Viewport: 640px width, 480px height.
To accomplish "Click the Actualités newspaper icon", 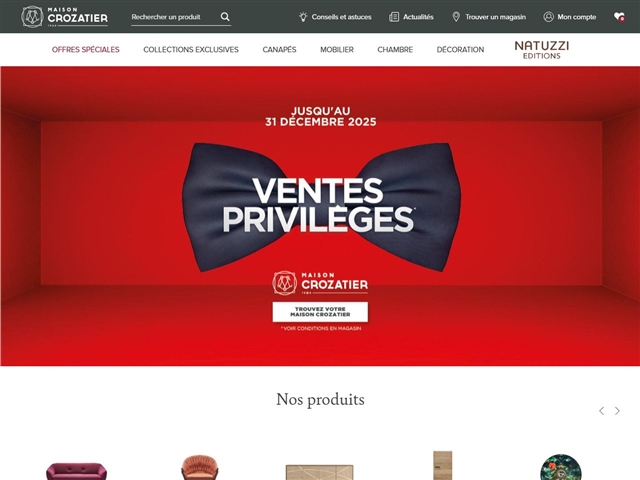I will pos(394,17).
